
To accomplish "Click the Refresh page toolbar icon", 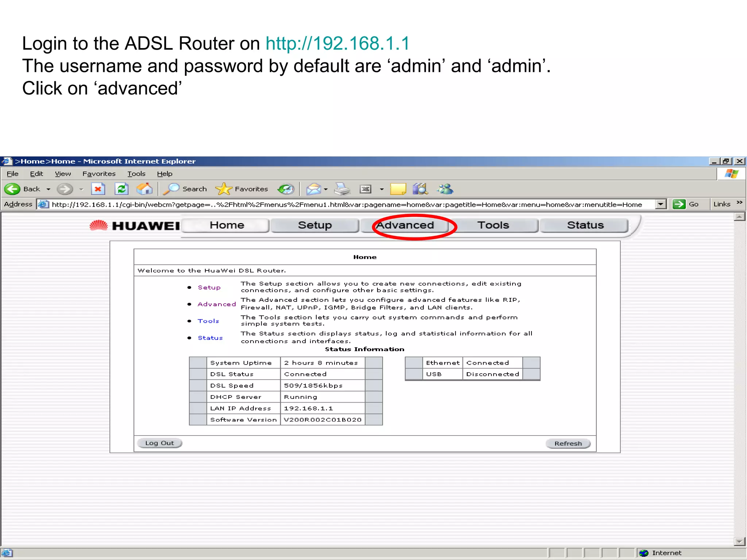I will [x=121, y=189].
